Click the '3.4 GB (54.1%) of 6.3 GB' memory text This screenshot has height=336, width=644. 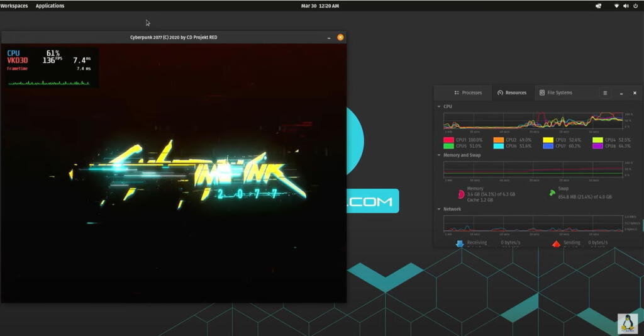[x=491, y=194]
